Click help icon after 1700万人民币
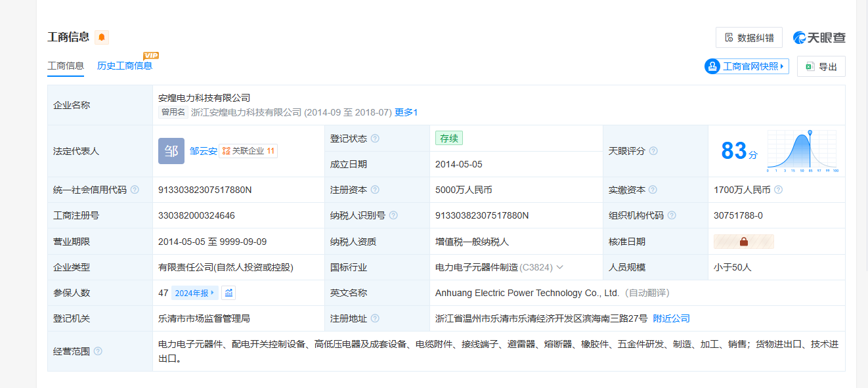 click(778, 190)
